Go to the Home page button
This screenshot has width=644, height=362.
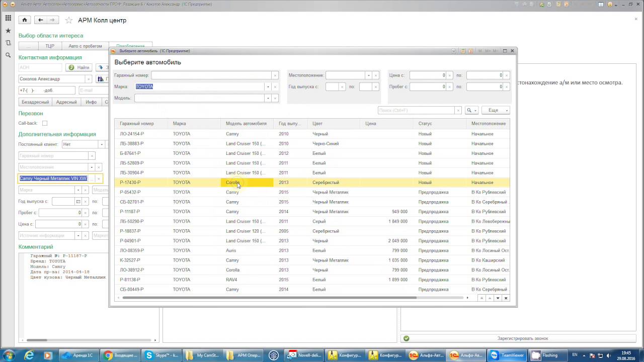click(x=25, y=20)
